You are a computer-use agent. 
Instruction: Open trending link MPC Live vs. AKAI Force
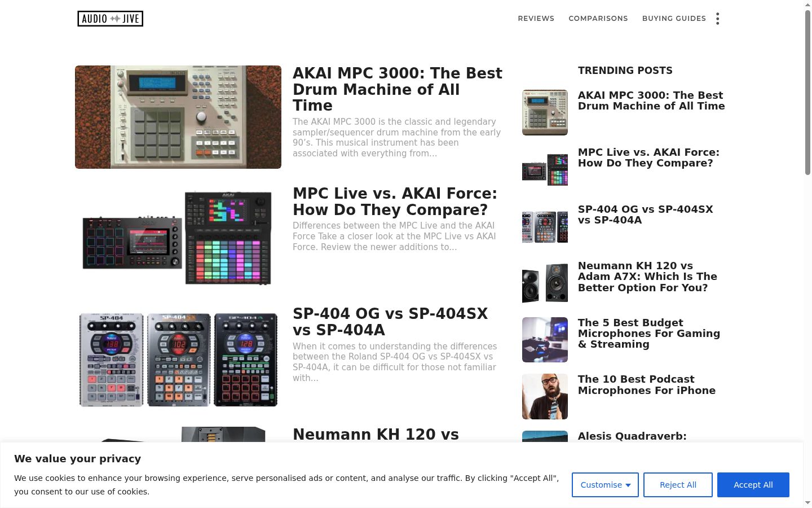pyautogui.click(x=648, y=157)
